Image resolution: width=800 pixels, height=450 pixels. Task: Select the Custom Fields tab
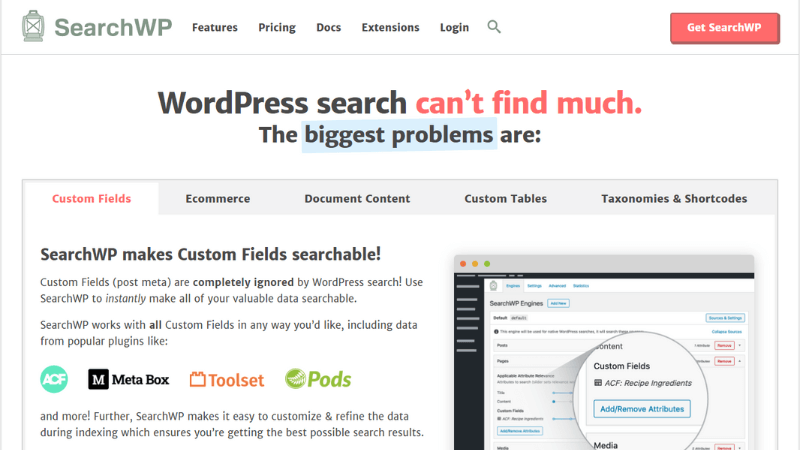[x=92, y=198]
